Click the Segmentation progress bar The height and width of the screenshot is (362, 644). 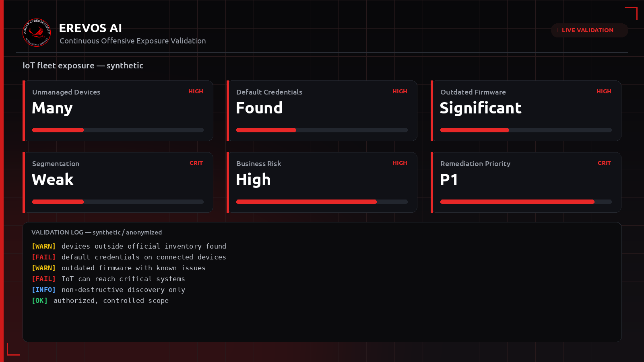pyautogui.click(x=118, y=202)
